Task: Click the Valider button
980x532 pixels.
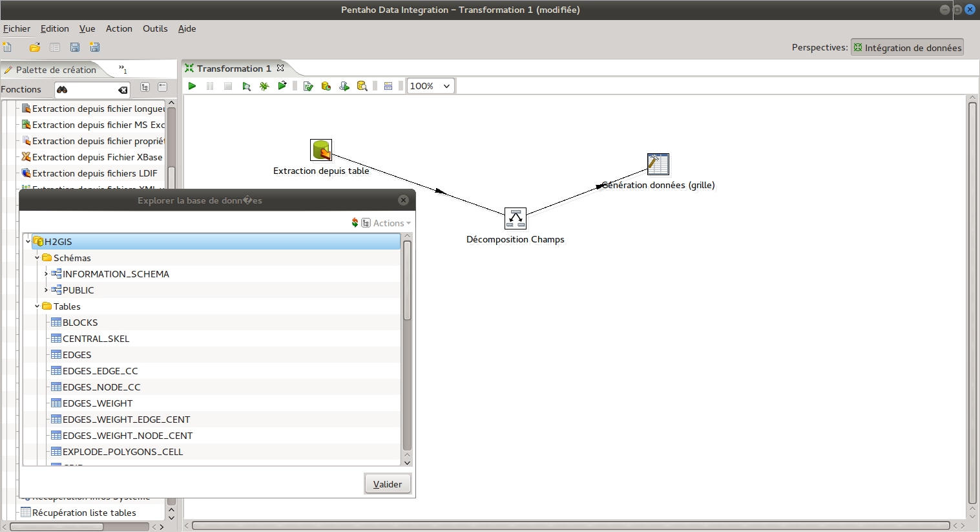Action: click(388, 484)
